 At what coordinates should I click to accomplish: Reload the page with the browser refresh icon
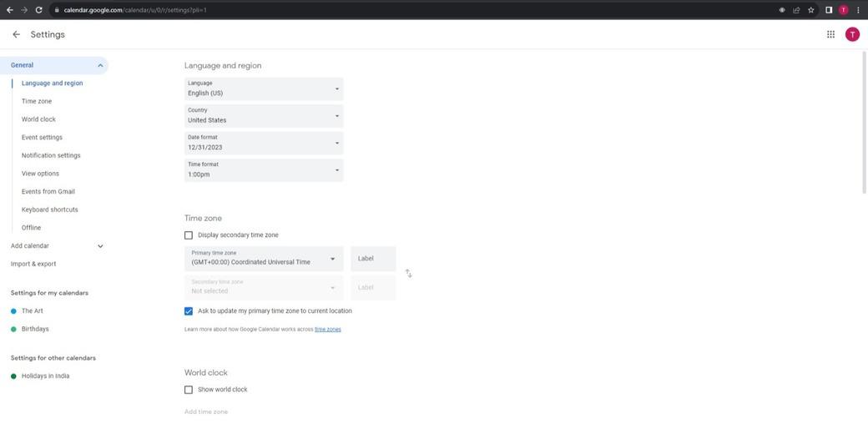click(38, 10)
